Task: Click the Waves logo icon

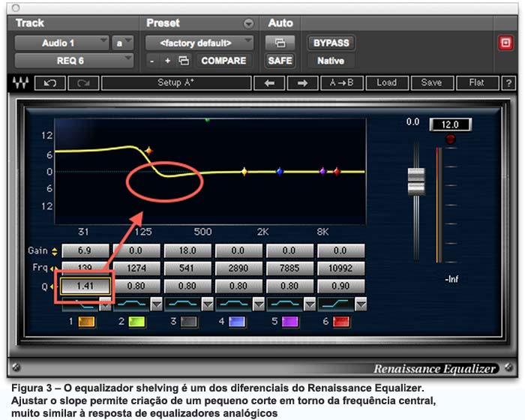Action: [20, 82]
